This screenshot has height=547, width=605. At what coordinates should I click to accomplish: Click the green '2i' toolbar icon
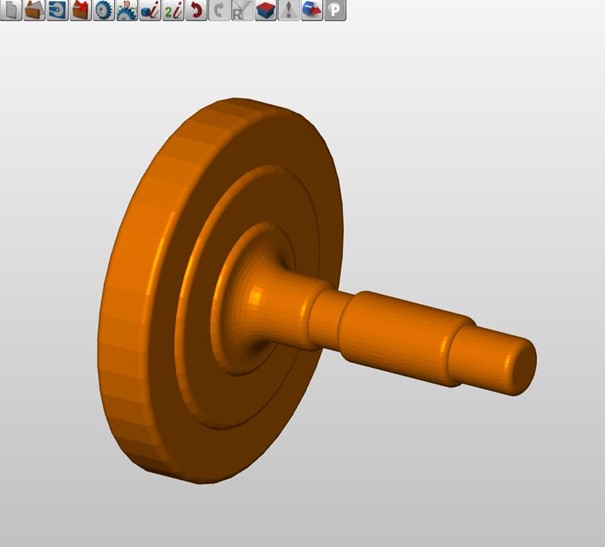pyautogui.click(x=173, y=12)
